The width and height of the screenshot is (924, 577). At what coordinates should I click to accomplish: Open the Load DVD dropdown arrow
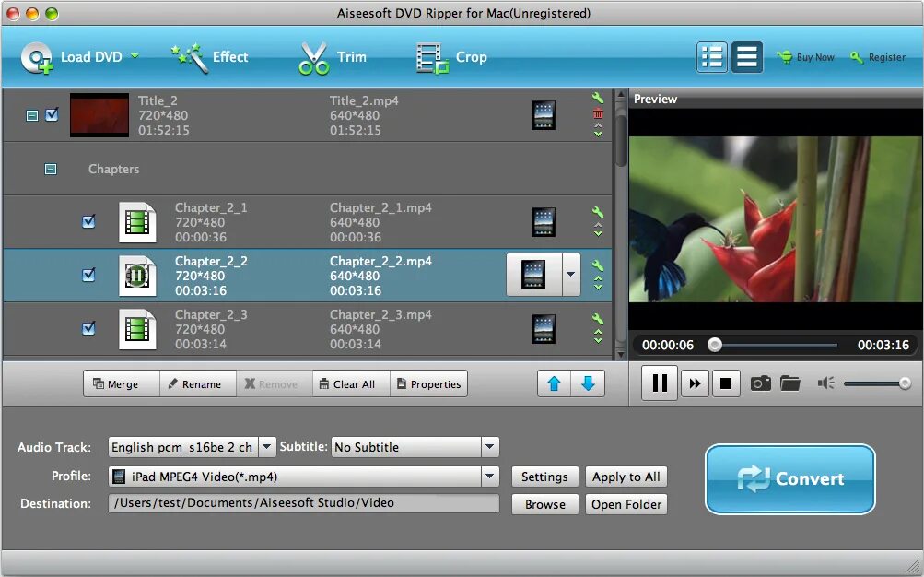135,56
